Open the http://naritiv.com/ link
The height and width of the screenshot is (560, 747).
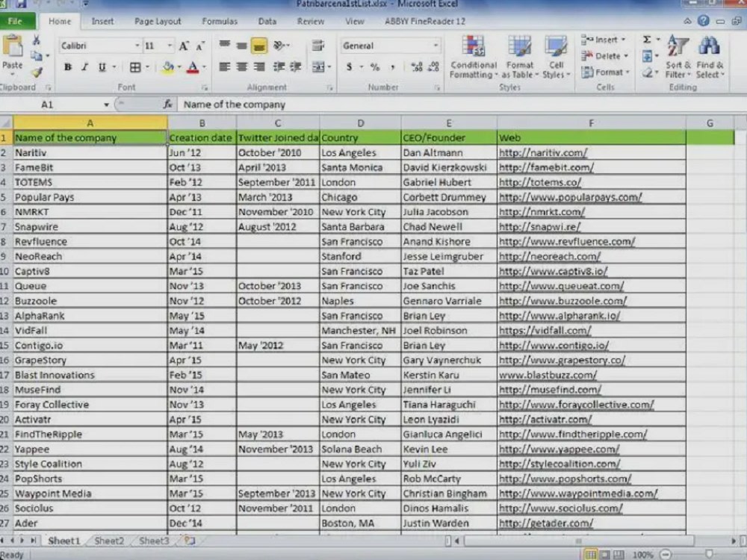coord(542,153)
